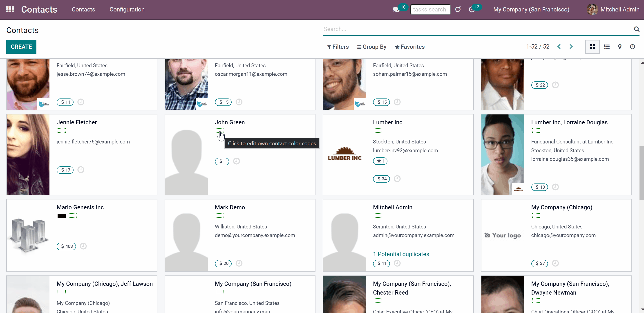Screen dimensions: 644x313
Task: Switch to Activity view
Action: 633,47
